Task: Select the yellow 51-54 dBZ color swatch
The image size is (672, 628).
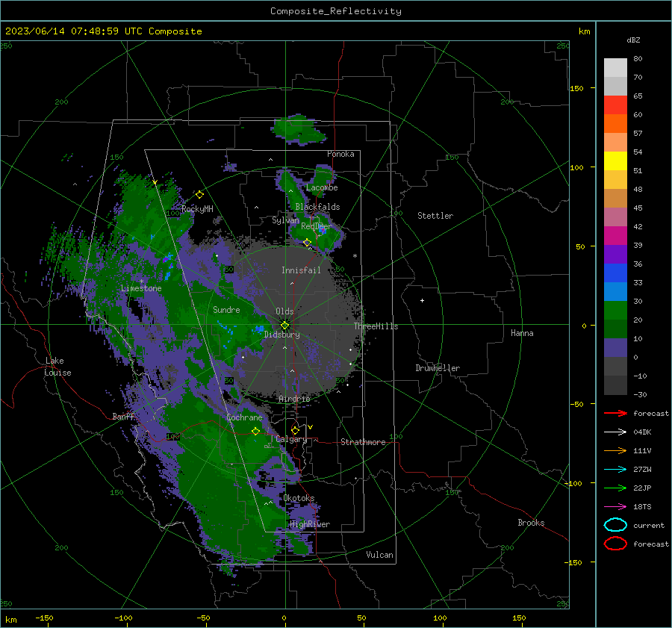Action: 615,161
